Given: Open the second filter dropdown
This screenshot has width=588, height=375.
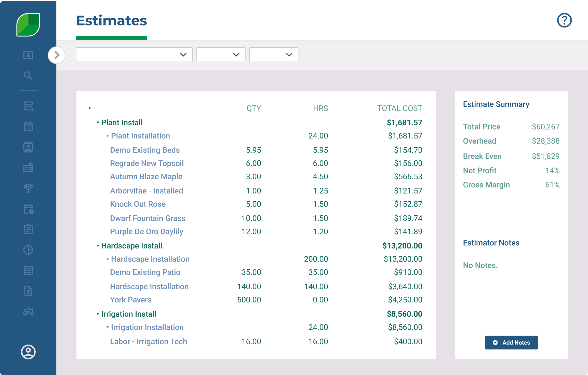Looking at the screenshot, I should (221, 55).
